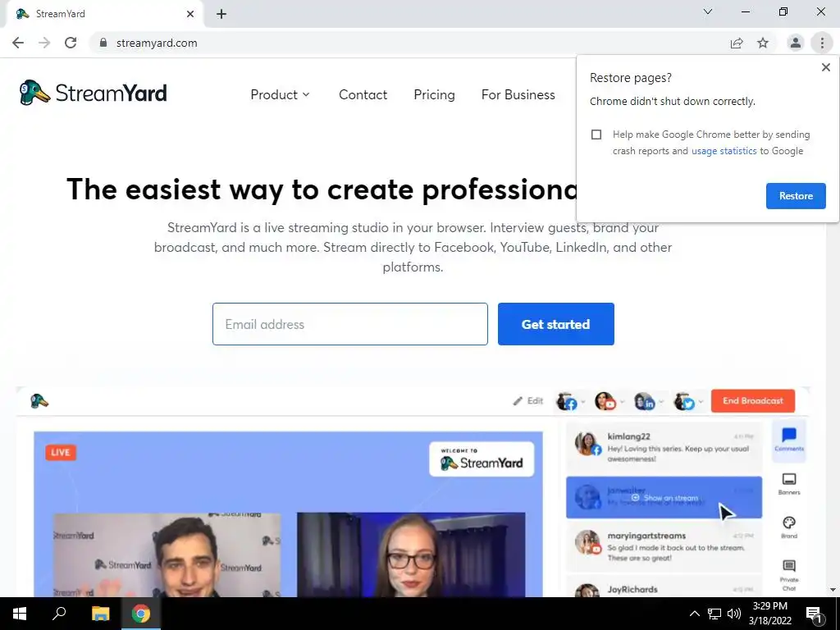The image size is (840, 630).
Task: Click the lock icon in address bar
Action: [x=103, y=43]
